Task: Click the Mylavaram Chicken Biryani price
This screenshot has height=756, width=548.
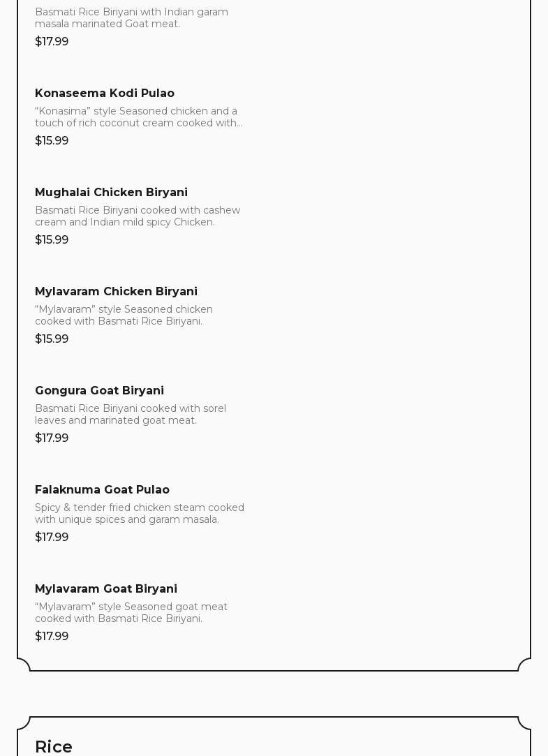Action: (52, 339)
